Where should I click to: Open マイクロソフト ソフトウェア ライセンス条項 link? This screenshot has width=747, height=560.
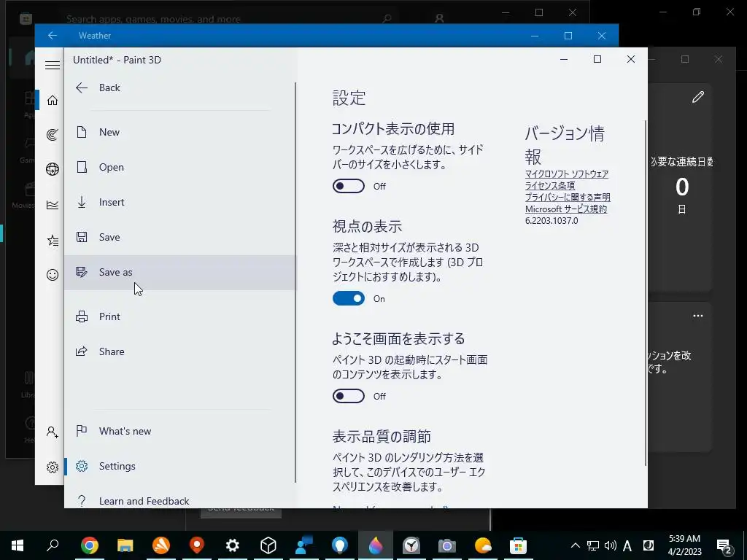point(566,180)
